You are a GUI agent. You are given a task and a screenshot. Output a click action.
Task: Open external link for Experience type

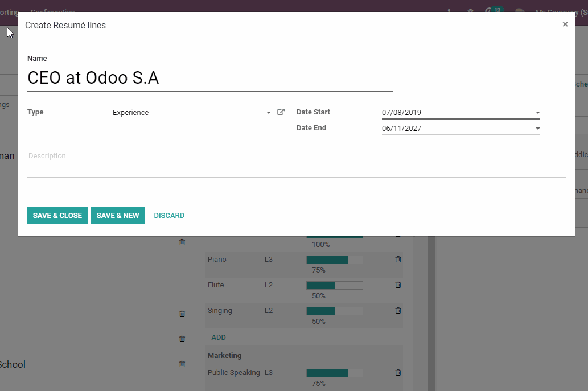tap(281, 112)
